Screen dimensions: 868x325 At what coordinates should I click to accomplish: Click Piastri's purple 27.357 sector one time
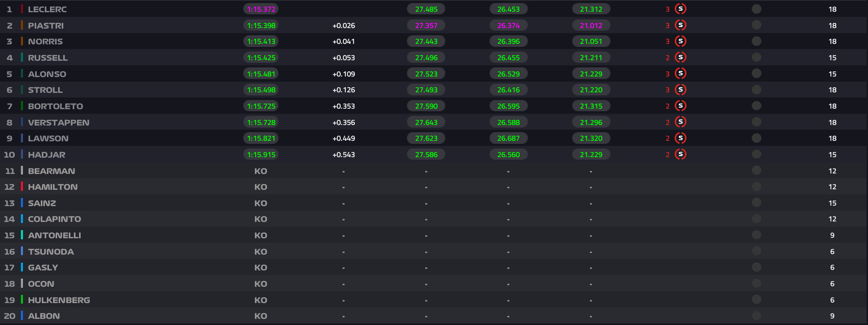coord(426,26)
